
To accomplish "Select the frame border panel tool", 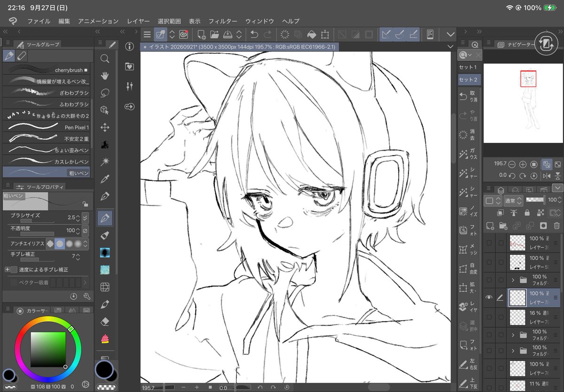I will coord(105,287).
